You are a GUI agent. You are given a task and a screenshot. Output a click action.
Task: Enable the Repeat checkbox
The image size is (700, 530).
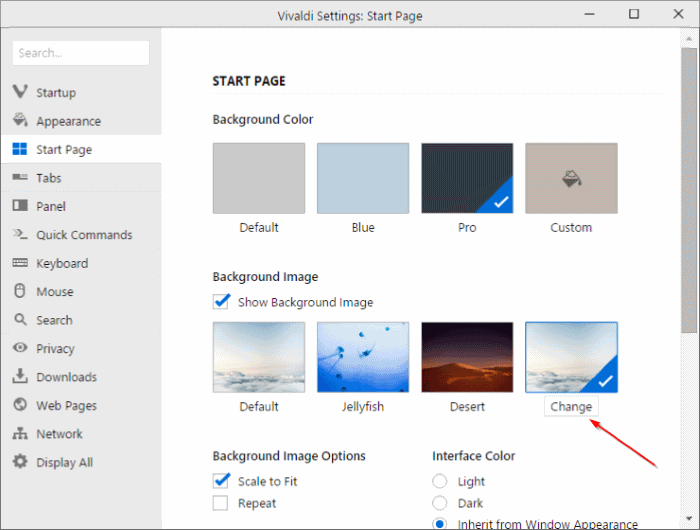point(220,503)
